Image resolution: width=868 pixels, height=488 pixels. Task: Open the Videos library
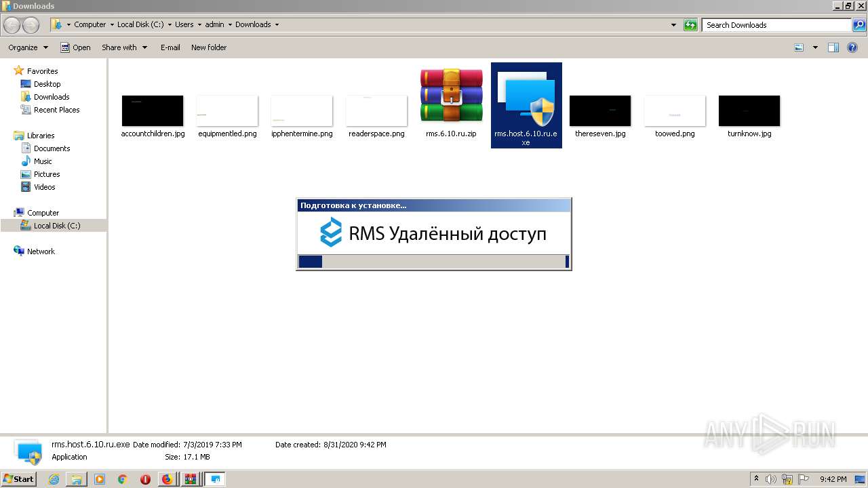pyautogui.click(x=45, y=187)
